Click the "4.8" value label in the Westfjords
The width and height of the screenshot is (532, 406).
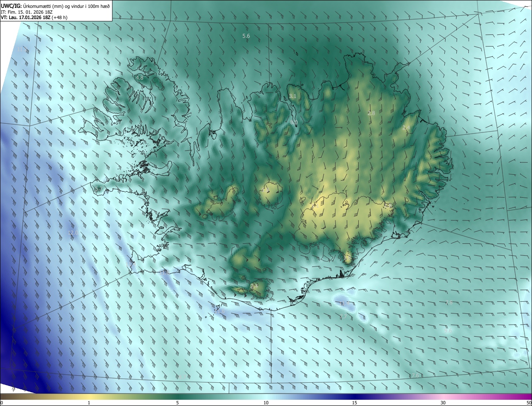click(139, 78)
